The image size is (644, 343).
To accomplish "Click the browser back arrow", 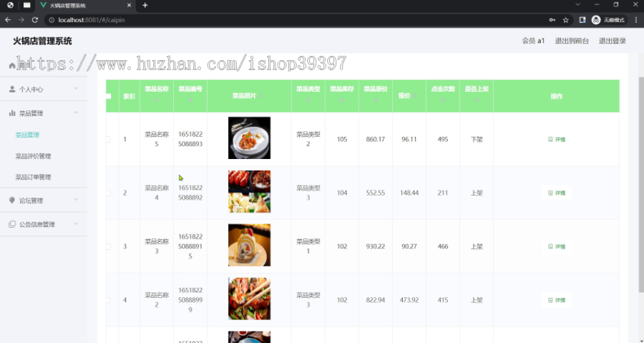I will (x=8, y=20).
